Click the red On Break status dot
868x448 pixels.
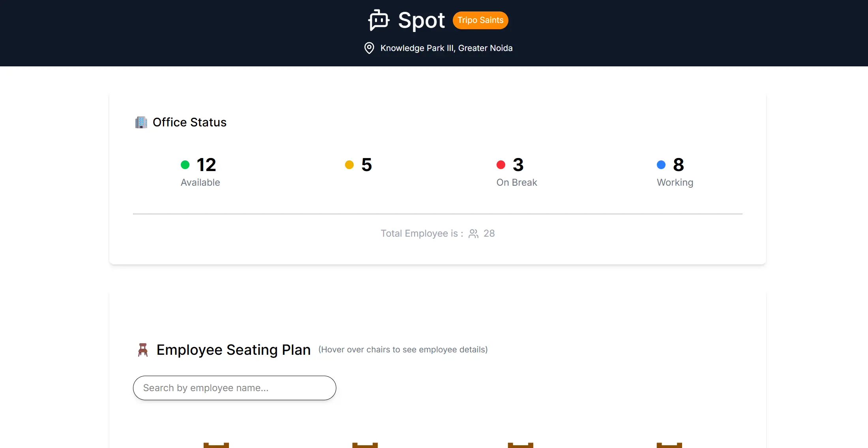tap(501, 164)
